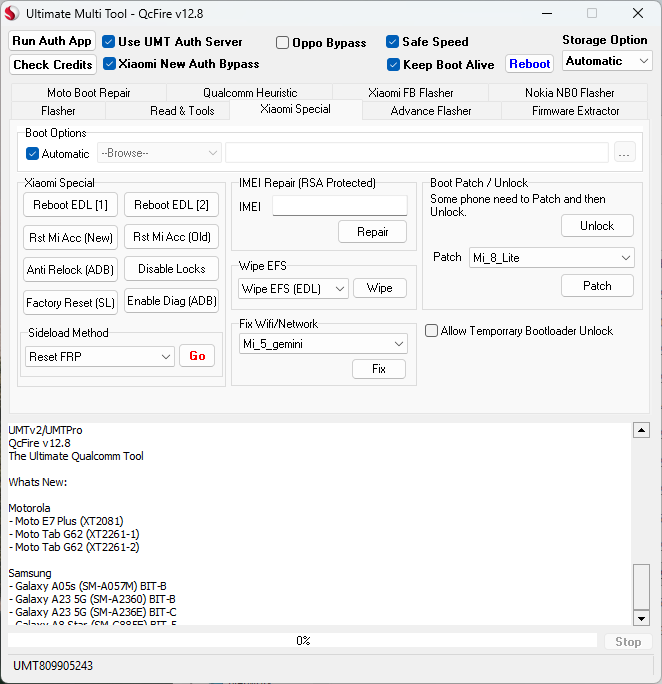Screen dimensions: 662x684
Task: Click Enable Diag (ADB) button
Action: [171, 301]
